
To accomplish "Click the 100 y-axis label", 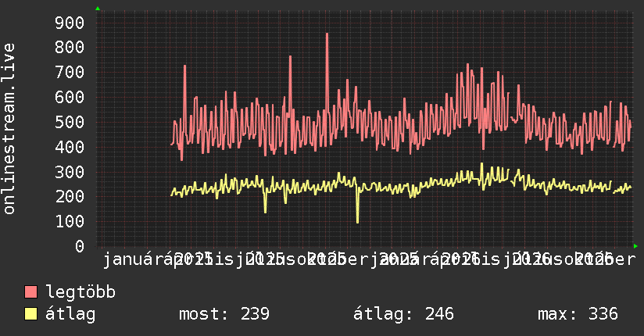I will click(x=70, y=222).
